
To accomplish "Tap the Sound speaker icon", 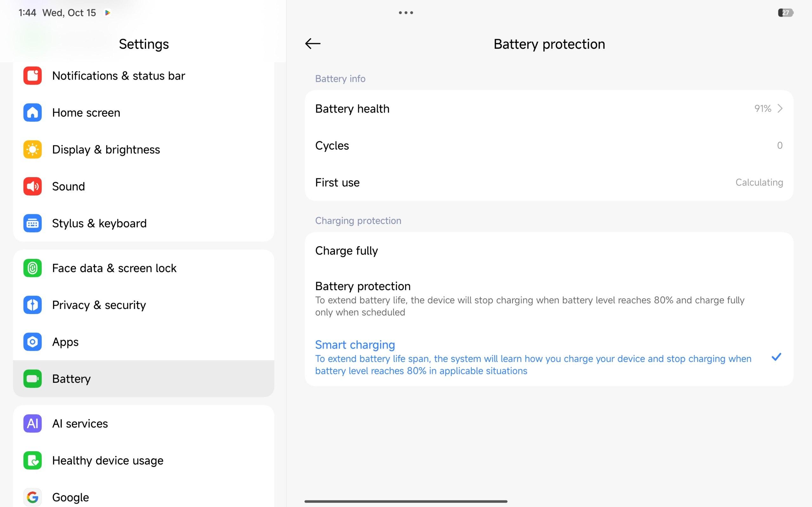I will 33,186.
